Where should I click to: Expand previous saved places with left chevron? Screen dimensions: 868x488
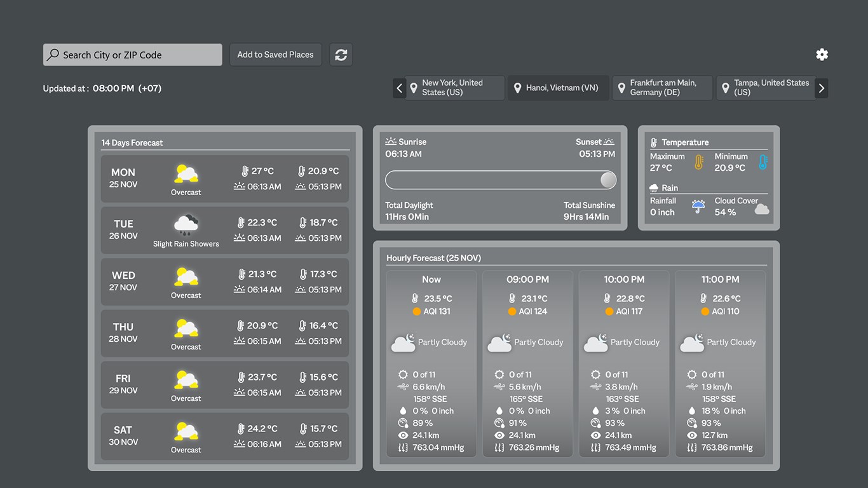click(x=399, y=88)
